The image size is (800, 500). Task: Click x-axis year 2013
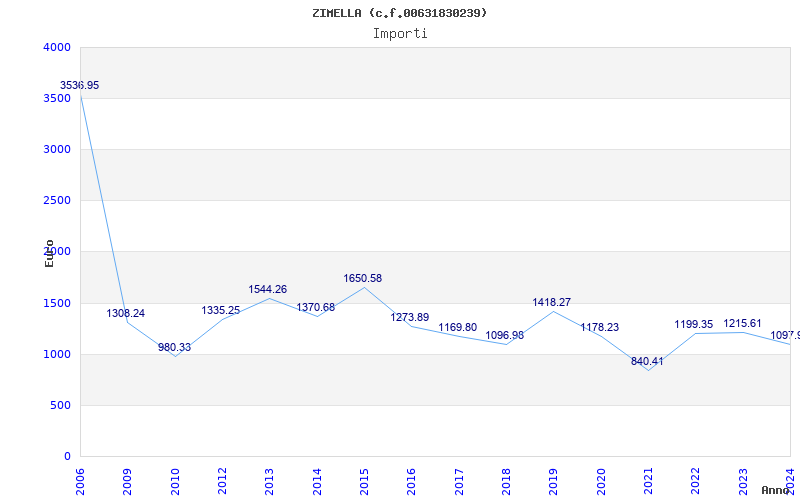point(269,482)
